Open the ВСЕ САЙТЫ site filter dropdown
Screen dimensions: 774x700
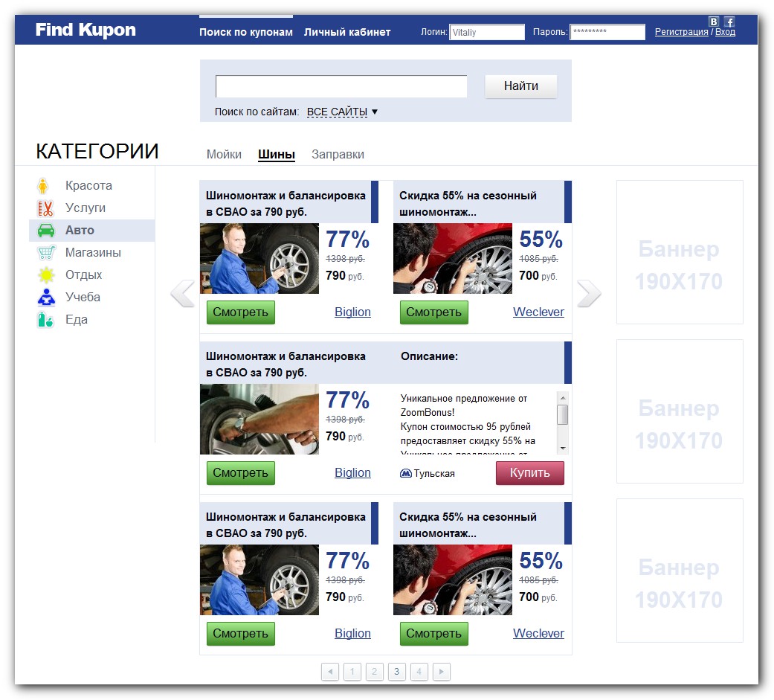(x=341, y=112)
